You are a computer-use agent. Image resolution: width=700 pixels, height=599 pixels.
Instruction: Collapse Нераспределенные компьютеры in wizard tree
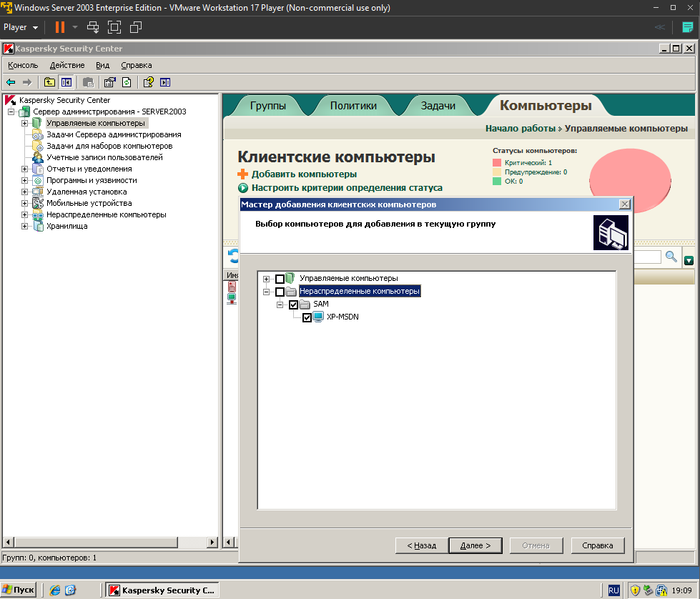[267, 292]
